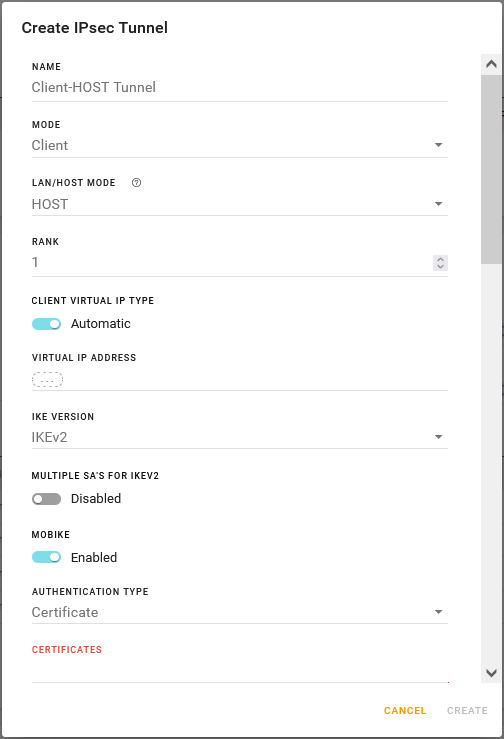Screen dimensions: 504x739
Task: Open the Mode dropdown showing Client
Action: [240, 145]
